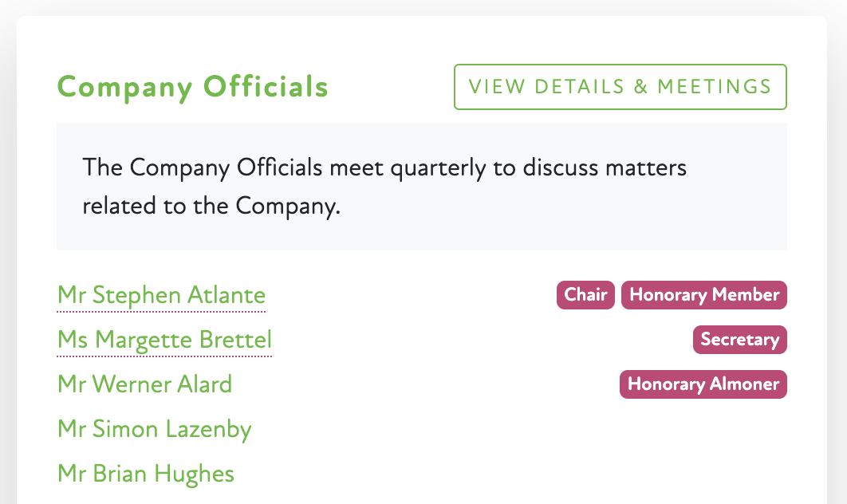Click 'MEETINGS' text in the outlined button
The height and width of the screenshot is (504, 847).
[x=714, y=87]
